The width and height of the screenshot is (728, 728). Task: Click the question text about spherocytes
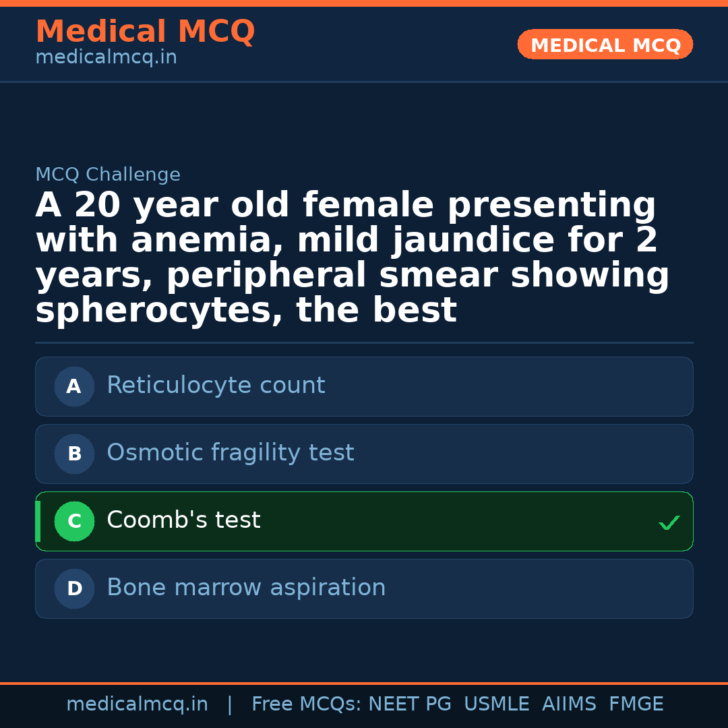tap(351, 258)
